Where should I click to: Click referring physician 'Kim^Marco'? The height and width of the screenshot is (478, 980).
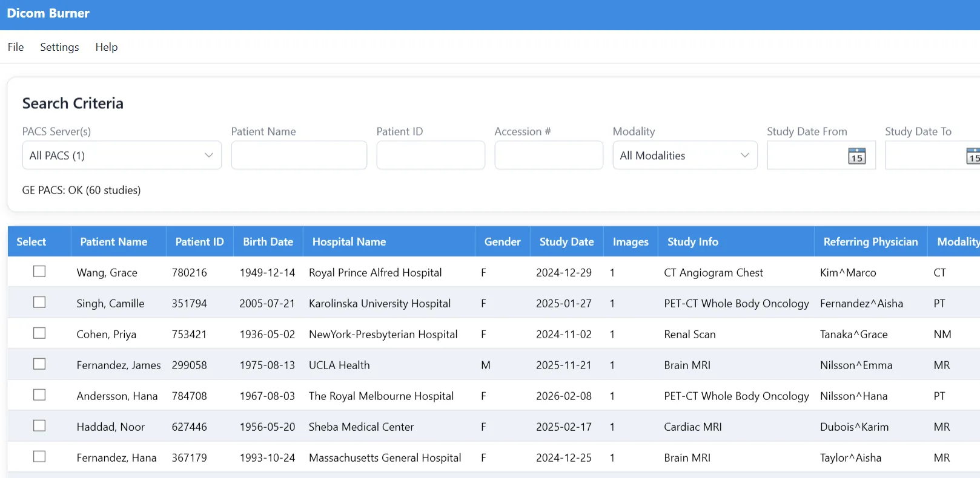pos(848,273)
